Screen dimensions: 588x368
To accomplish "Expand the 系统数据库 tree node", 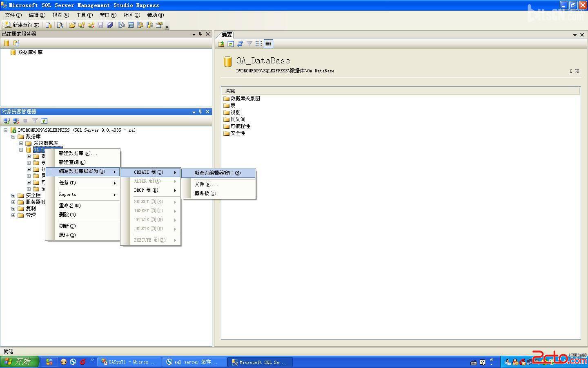I will click(21, 143).
